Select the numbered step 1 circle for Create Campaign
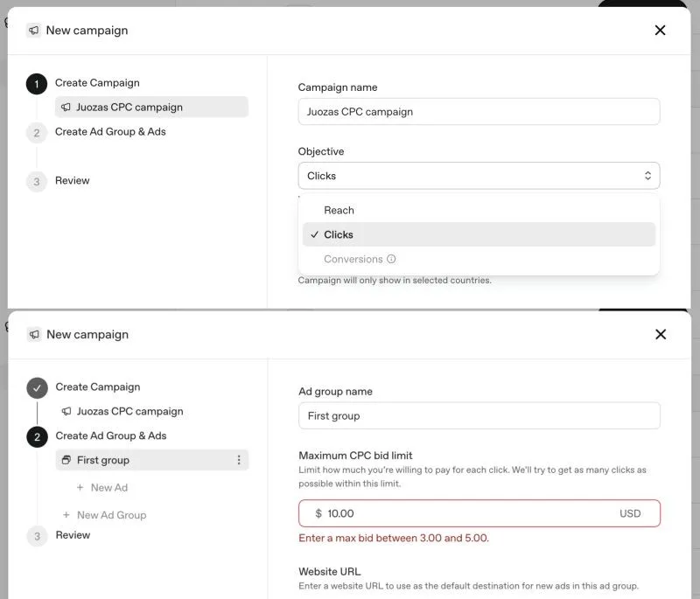The width and height of the screenshot is (700, 599). [37, 84]
